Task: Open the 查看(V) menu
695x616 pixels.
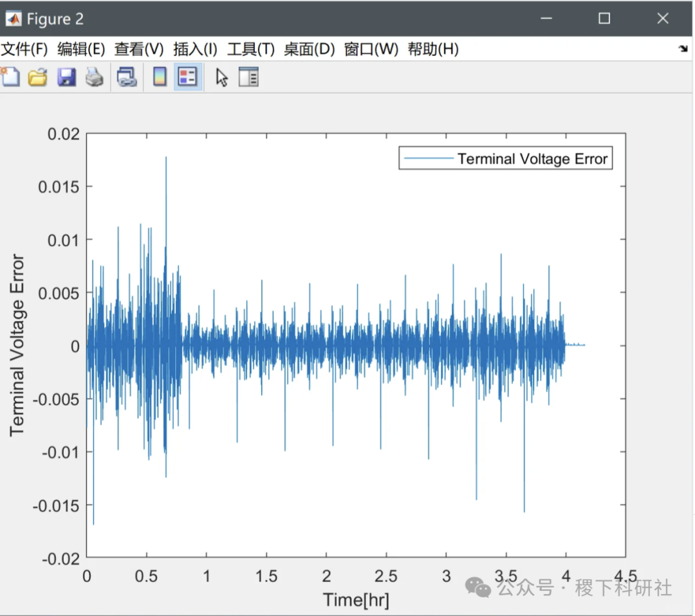Action: pyautogui.click(x=139, y=49)
